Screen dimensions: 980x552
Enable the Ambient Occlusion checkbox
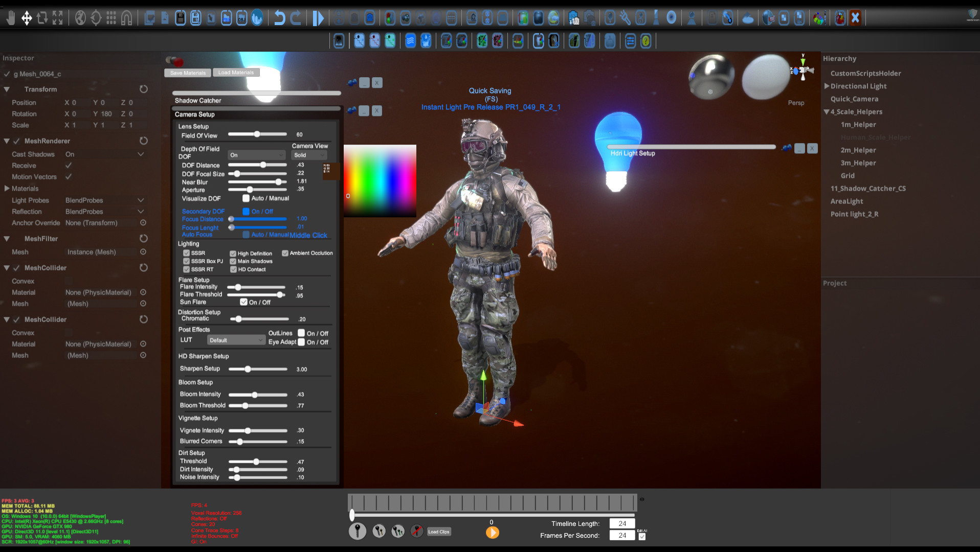(x=285, y=253)
